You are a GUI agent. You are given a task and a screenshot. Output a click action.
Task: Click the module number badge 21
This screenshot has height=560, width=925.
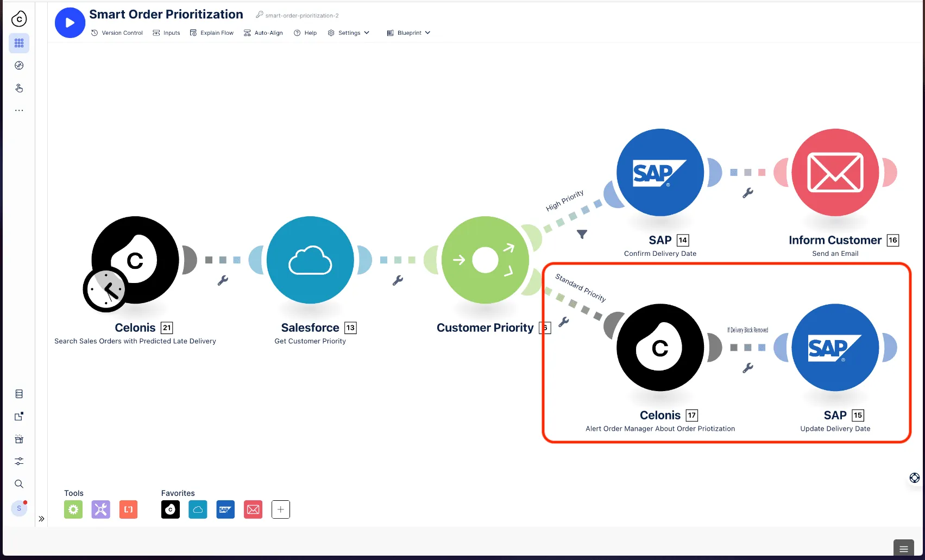(167, 328)
